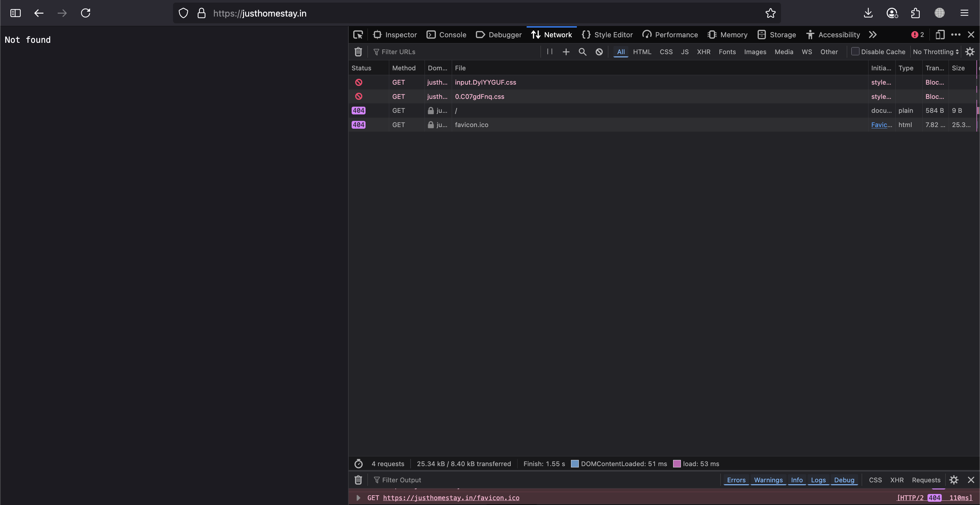Enable the Disable Cache checkbox

(x=855, y=52)
